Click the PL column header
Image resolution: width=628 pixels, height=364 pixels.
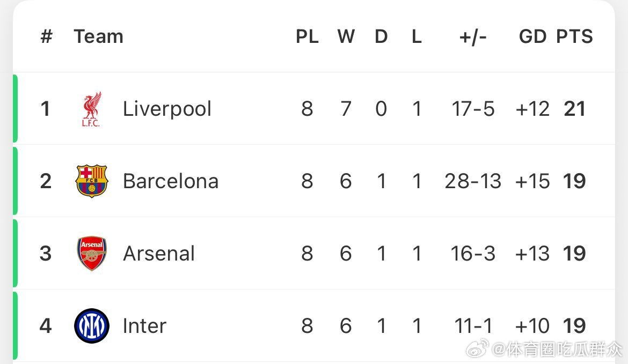coord(307,36)
